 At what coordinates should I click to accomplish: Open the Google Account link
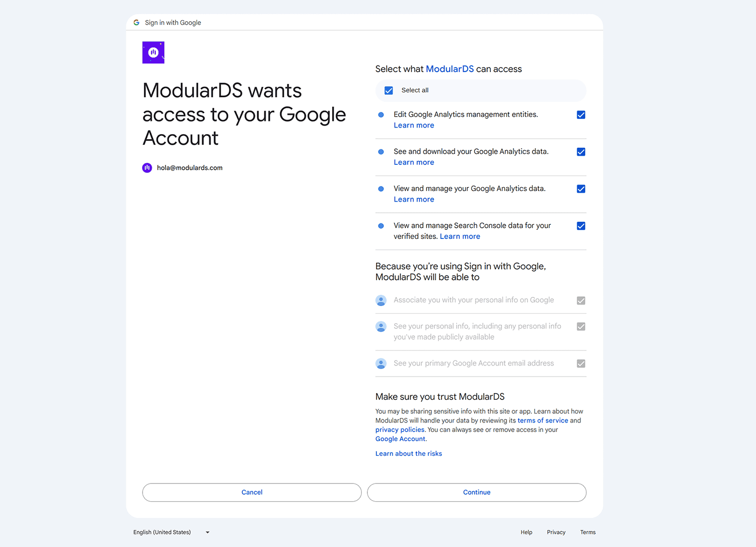(400, 439)
